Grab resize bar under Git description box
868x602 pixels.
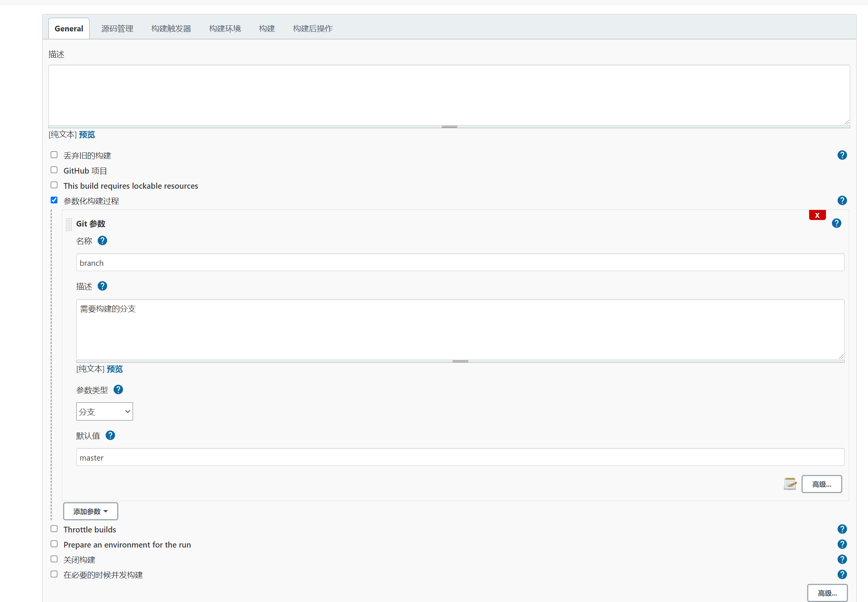tap(460, 361)
